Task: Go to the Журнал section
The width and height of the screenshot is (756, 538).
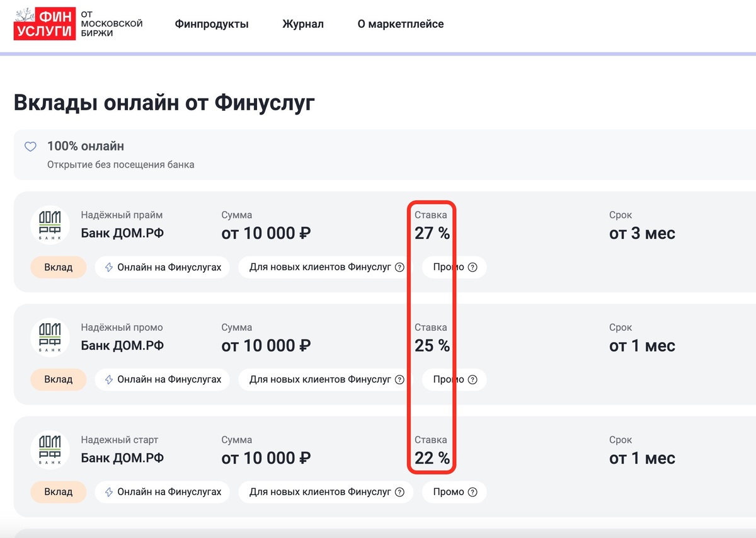Action: pyautogui.click(x=303, y=24)
